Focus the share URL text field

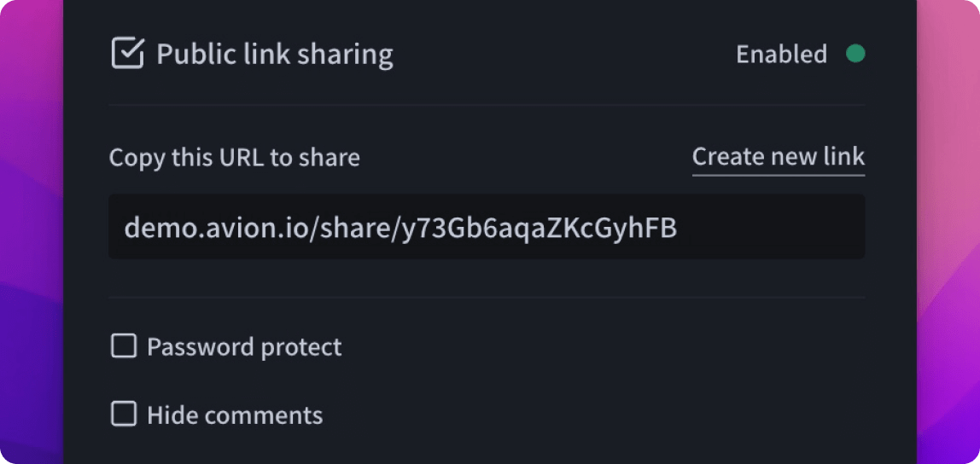[x=487, y=227]
